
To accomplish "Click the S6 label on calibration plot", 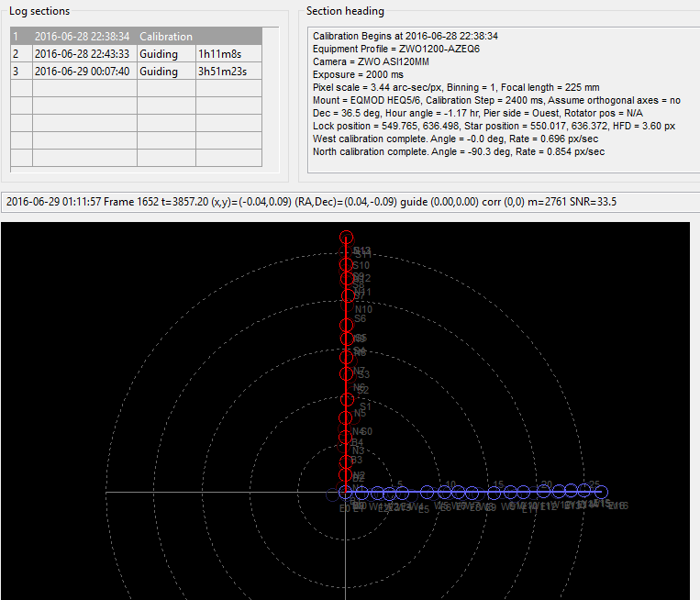I will (360, 318).
